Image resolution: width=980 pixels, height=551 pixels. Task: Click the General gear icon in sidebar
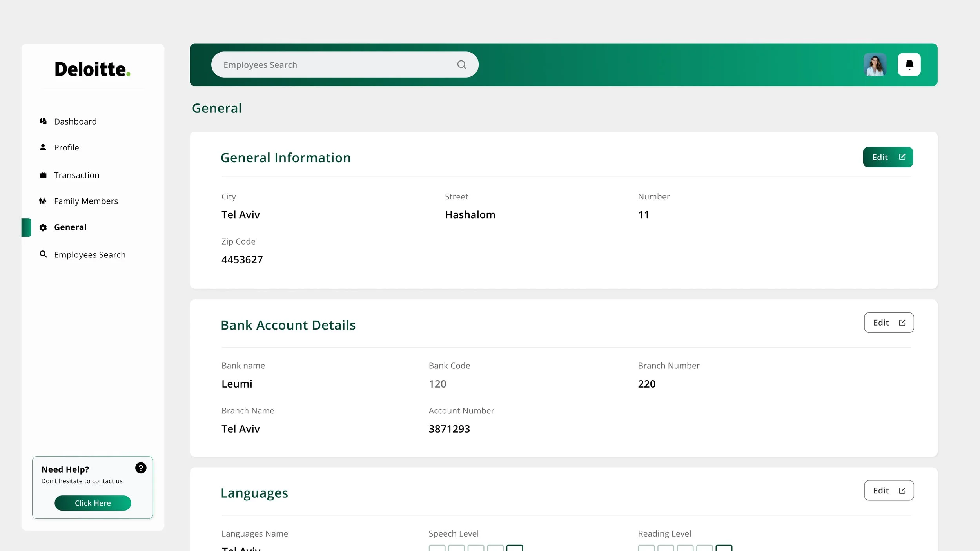(x=43, y=227)
